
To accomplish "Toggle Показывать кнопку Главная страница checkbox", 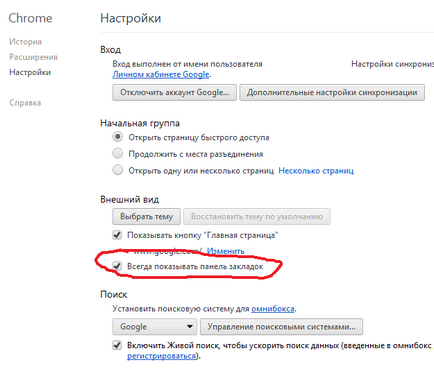I will [117, 235].
